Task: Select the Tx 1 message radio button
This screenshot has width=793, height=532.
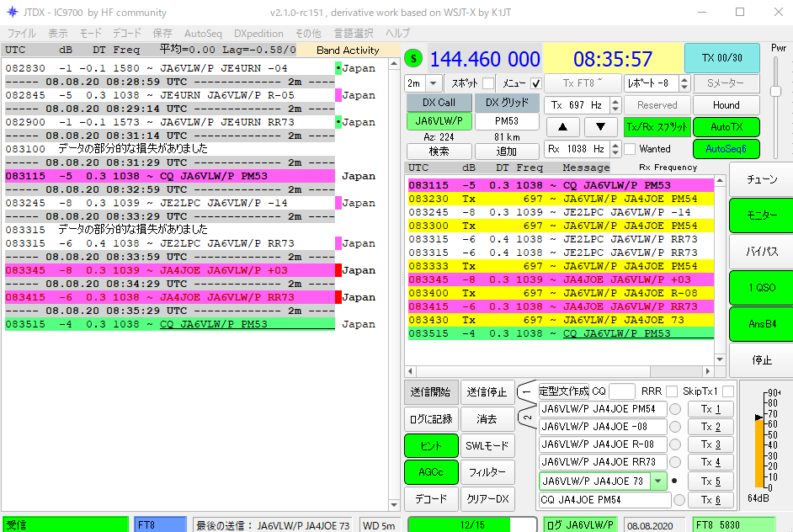Action: [x=675, y=409]
